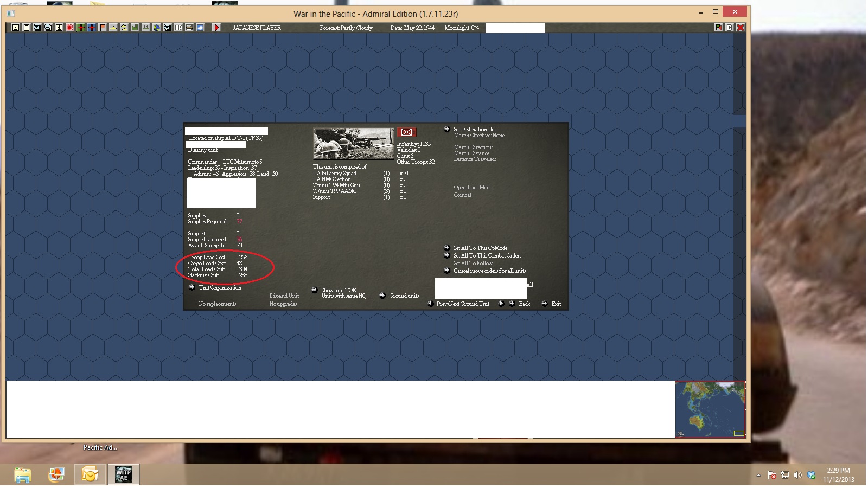Viewport: 868px width, 488px height.
Task: Click Set Destination Hex text
Action: pos(475,129)
